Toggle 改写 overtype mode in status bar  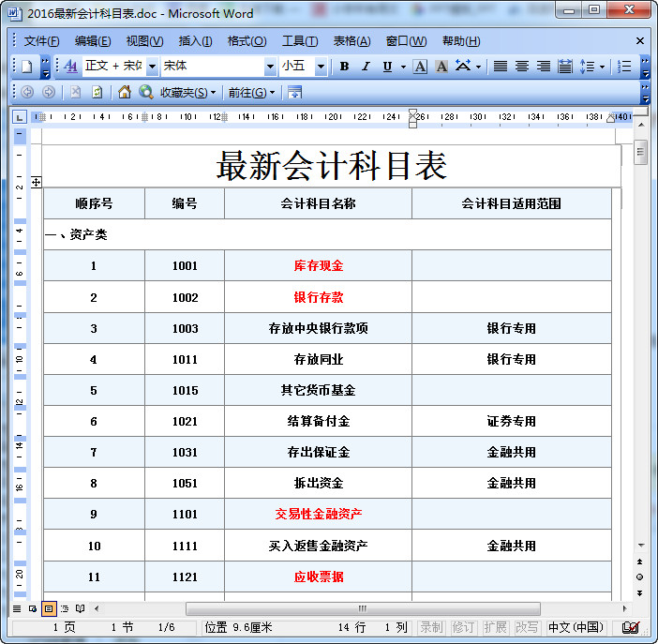(x=527, y=628)
